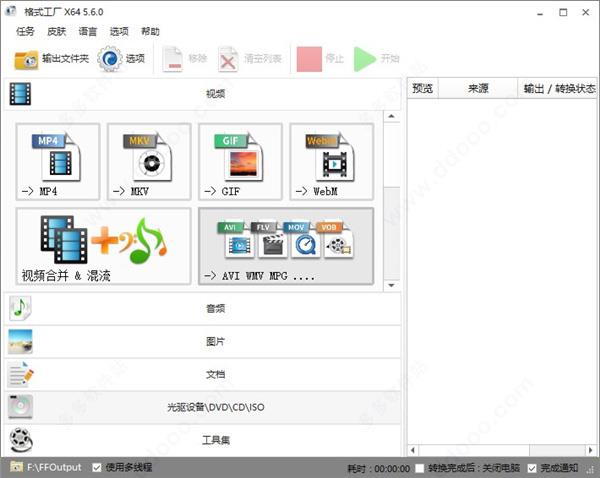Select the MP4 conversion icon
The image size is (600, 478).
click(x=58, y=161)
